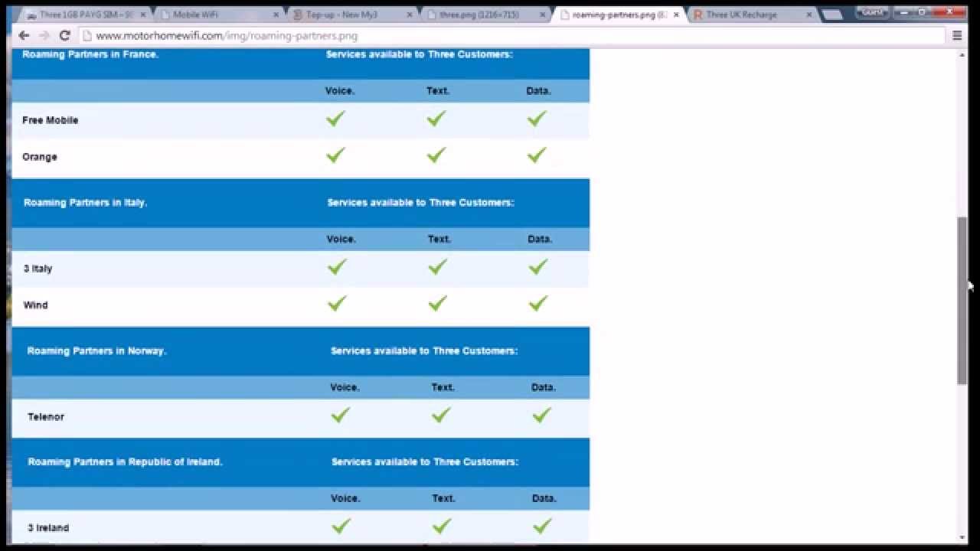Close the Mobile WiFi tab
The height and width of the screenshot is (551, 980).
(x=276, y=15)
